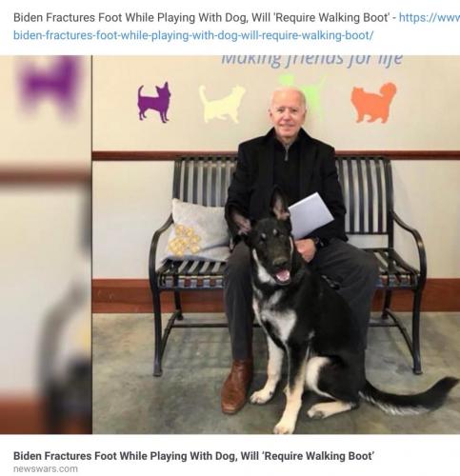
Task: Click the newswars.com source label
Action: (x=46, y=468)
